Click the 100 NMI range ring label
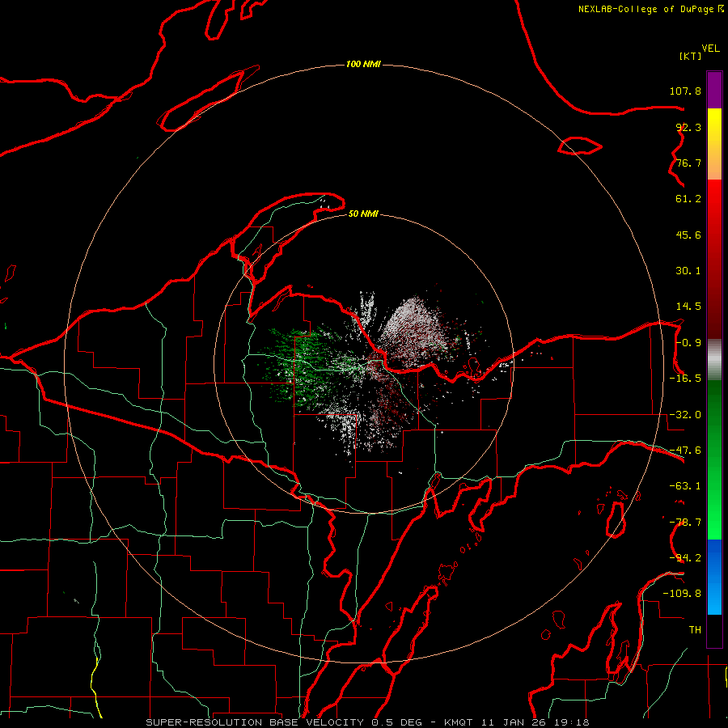This screenshot has height=728, width=728. click(x=363, y=64)
